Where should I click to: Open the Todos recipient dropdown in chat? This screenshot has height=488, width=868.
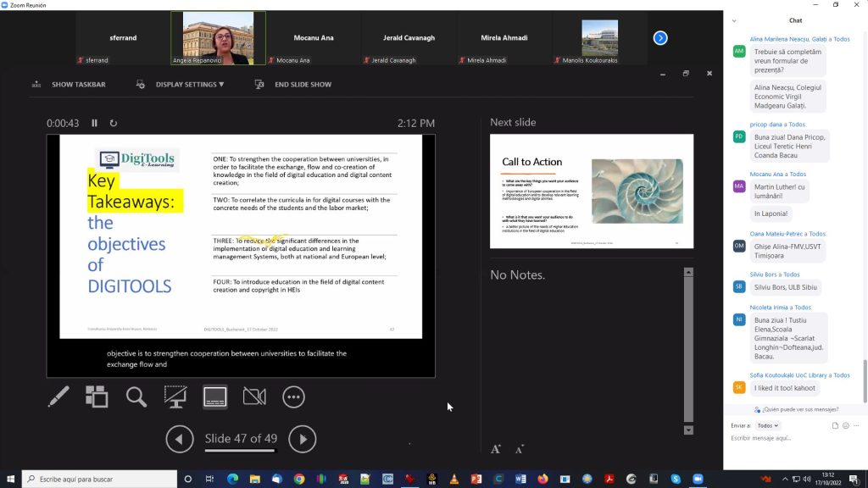pos(767,425)
